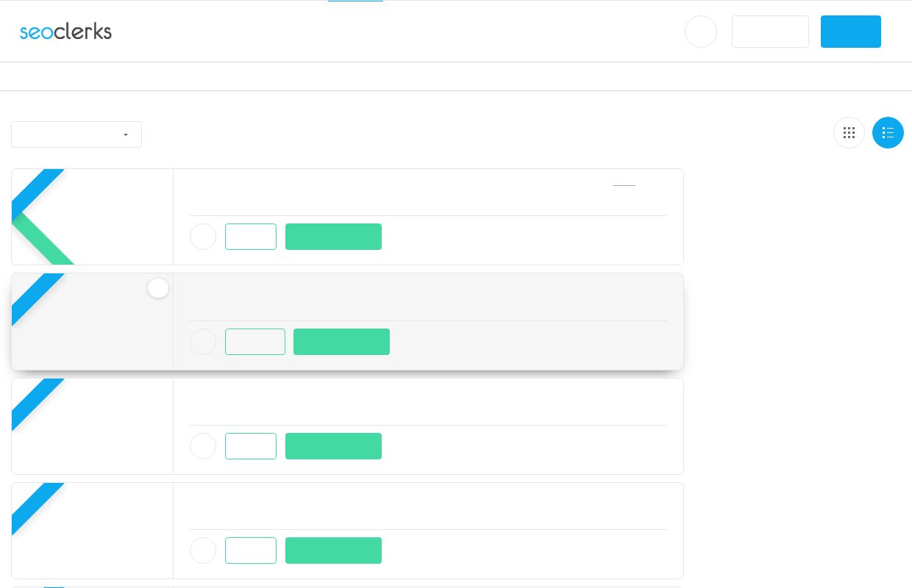Click the round icon in the top header

click(x=701, y=32)
